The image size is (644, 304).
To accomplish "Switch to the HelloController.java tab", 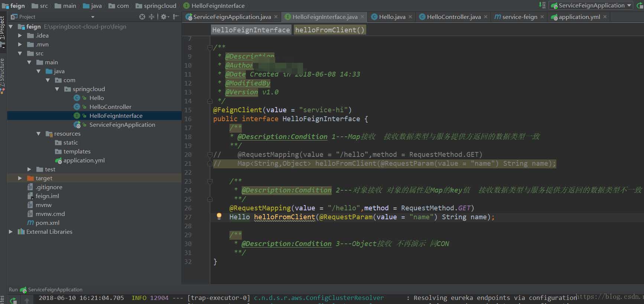I will pos(453,17).
